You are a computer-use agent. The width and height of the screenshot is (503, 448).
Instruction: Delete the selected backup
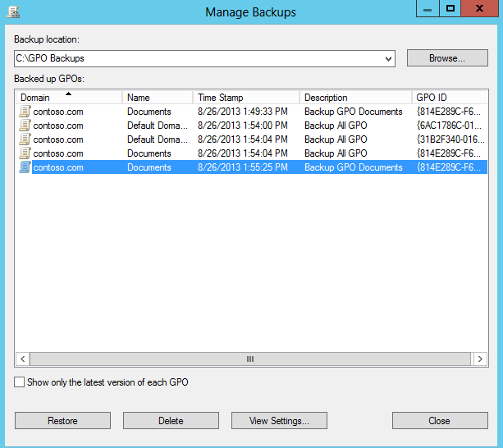pos(171,421)
